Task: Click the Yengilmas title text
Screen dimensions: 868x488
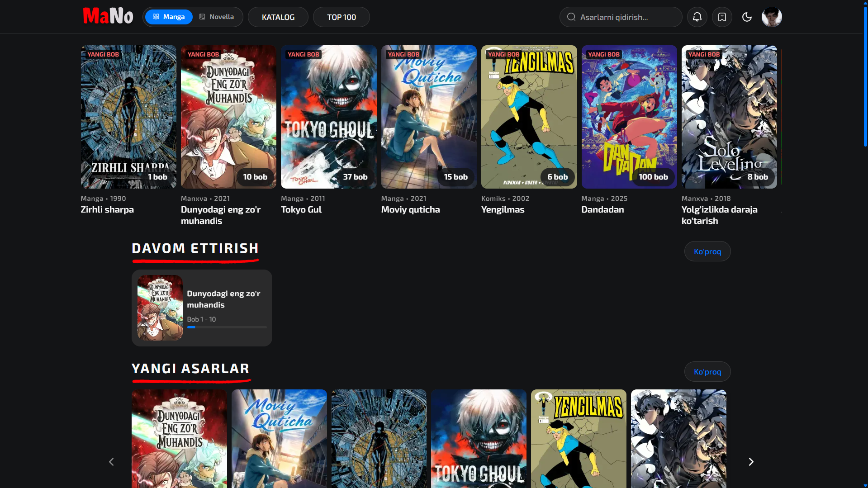Action: tap(503, 210)
